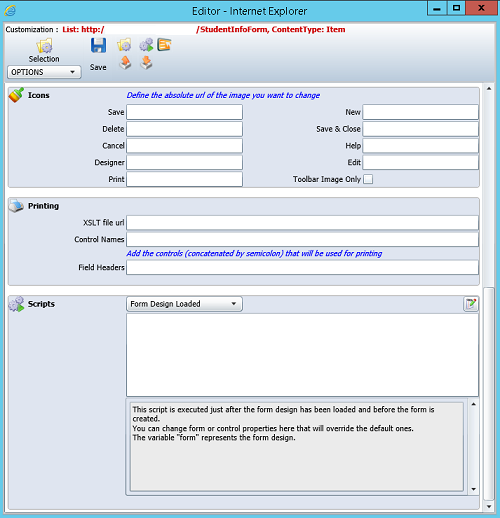This screenshot has height=518, width=500.
Task: Click the 'Toolbar Image Only' label
Action: [327, 179]
